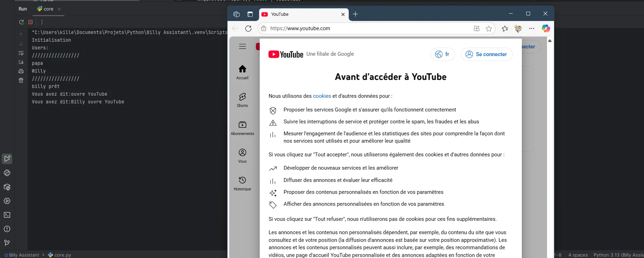Viewport: 644px width, 258px height.
Task: Refresh the YouTube page
Action: pos(248,28)
